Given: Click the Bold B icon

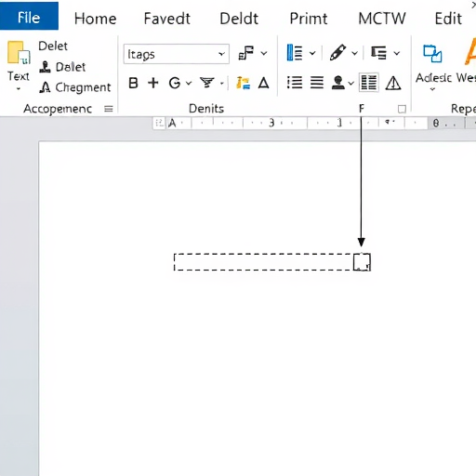Looking at the screenshot, I should 133,83.
